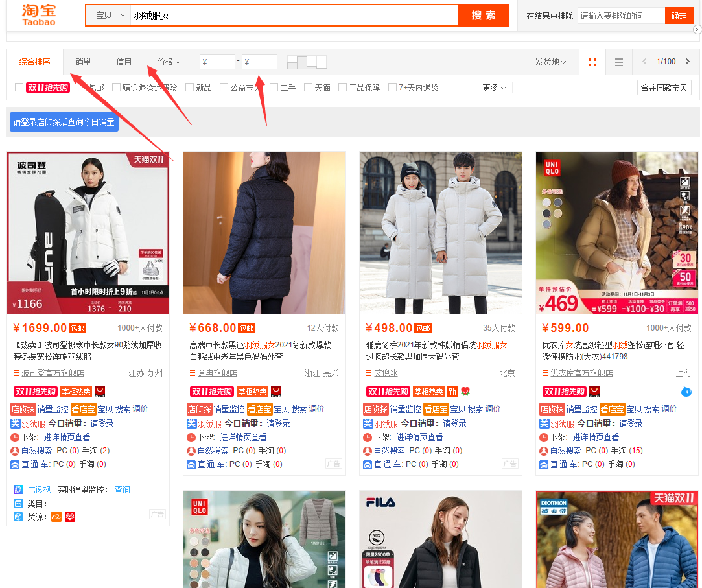
Task: Sort results by 信用
Action: click(124, 62)
